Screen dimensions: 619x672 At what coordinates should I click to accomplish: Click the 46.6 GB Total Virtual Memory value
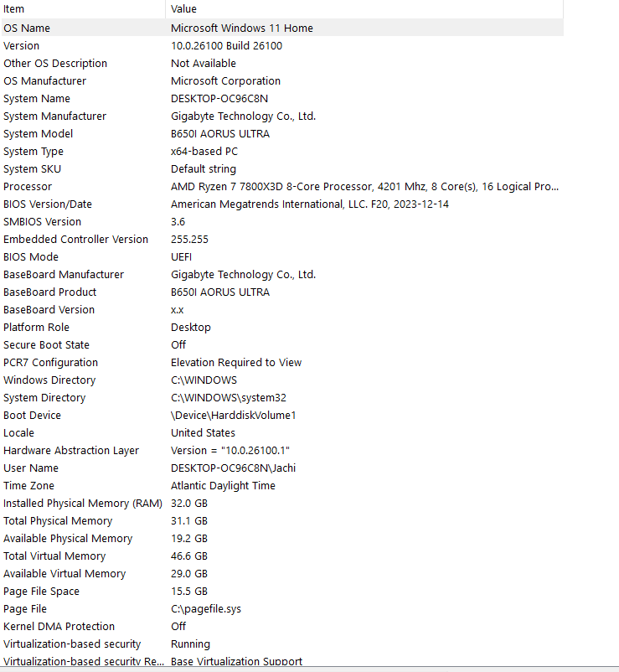pyautogui.click(x=189, y=556)
